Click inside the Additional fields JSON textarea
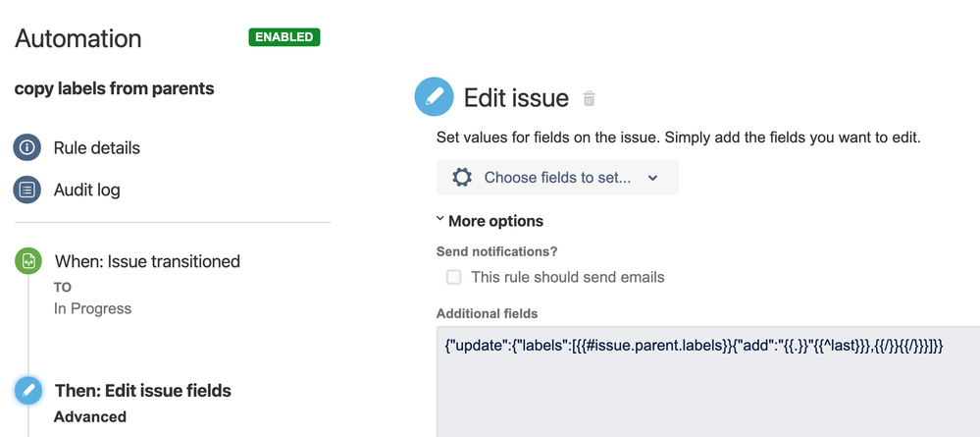The width and height of the screenshot is (980, 437). (x=708, y=381)
